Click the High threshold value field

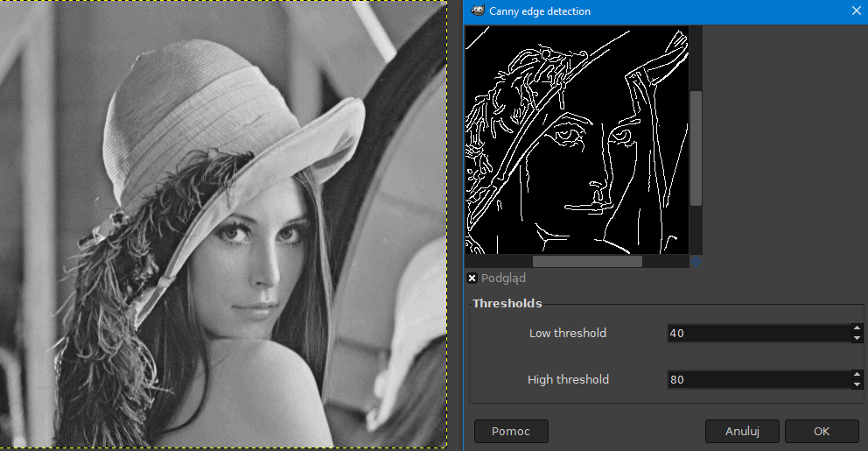(x=759, y=379)
